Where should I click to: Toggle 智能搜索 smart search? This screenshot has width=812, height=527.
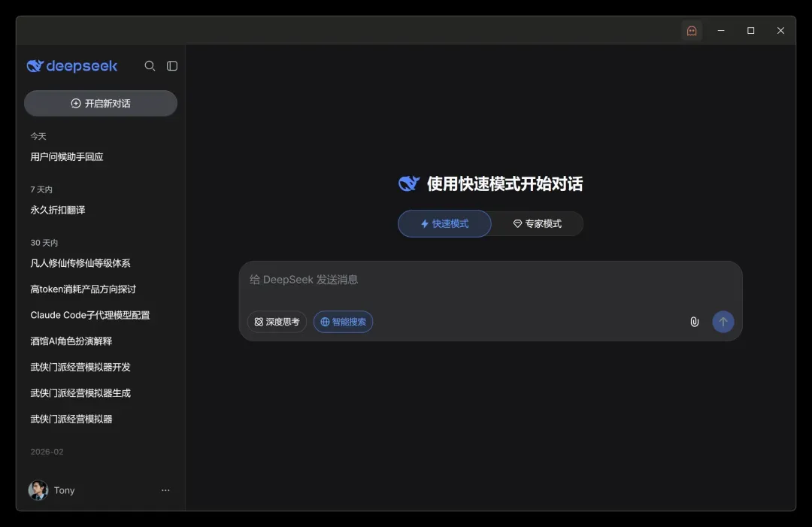click(344, 322)
